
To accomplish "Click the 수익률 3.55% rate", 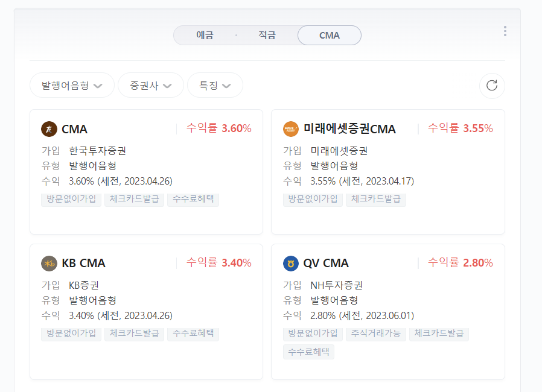I will (x=461, y=128).
